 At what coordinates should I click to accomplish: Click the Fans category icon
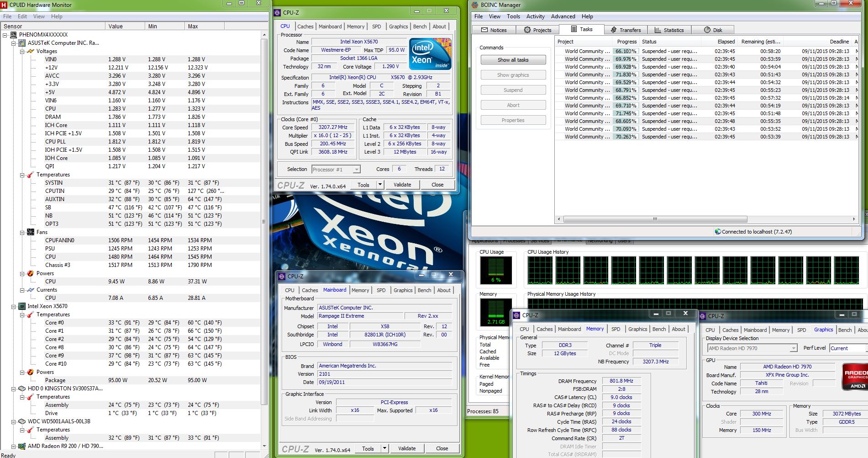click(x=30, y=232)
